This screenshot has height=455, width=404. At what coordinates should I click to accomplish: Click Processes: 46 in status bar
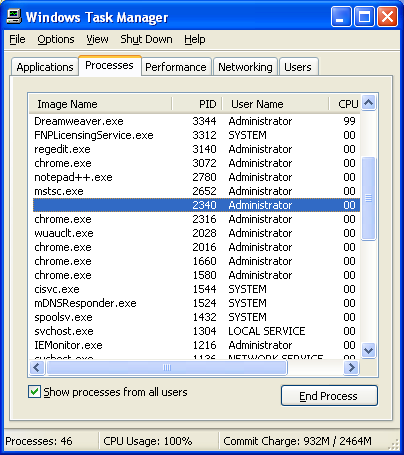pos(39,441)
